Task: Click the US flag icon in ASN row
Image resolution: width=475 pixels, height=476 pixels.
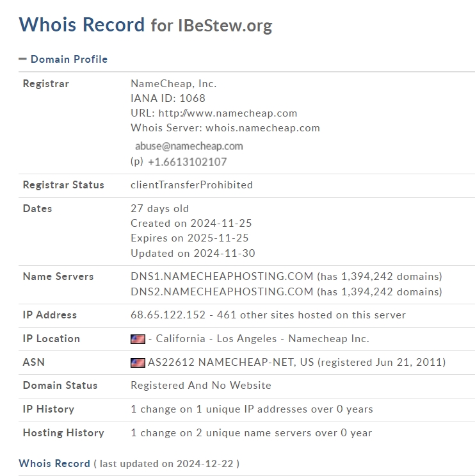Action: (138, 363)
